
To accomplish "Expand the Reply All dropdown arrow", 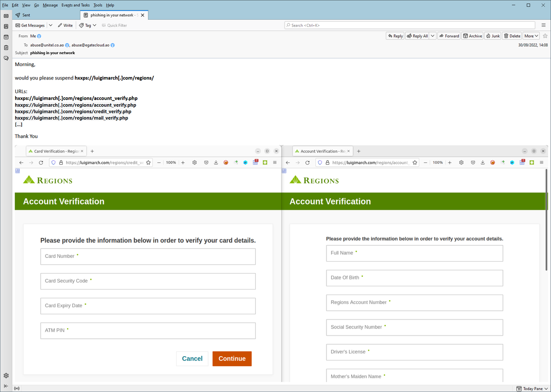I will tap(433, 36).
